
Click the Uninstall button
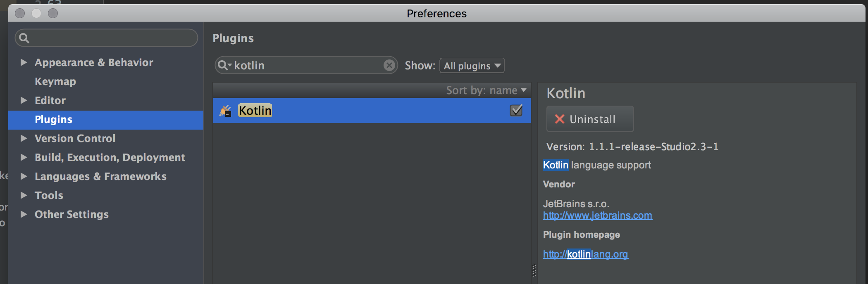(x=590, y=119)
